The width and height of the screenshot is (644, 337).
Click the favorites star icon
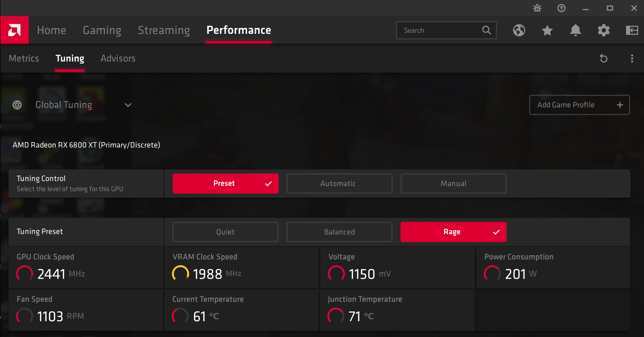[x=547, y=30]
